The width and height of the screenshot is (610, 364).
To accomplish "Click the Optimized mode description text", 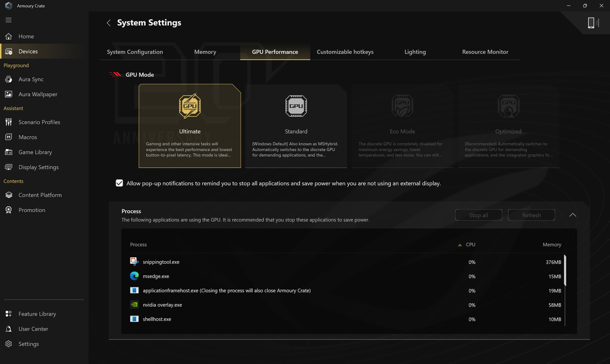I will tap(508, 149).
